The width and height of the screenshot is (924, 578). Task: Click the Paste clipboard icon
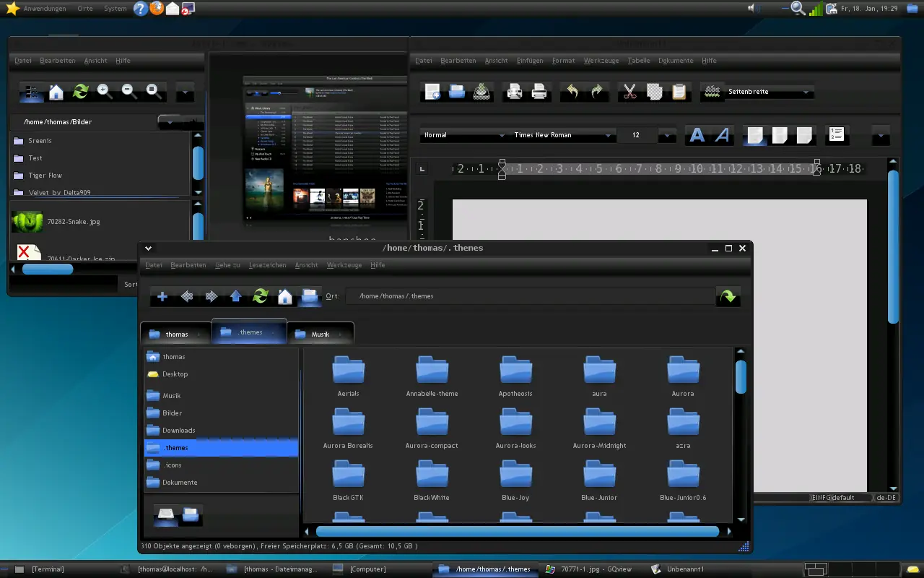point(679,92)
